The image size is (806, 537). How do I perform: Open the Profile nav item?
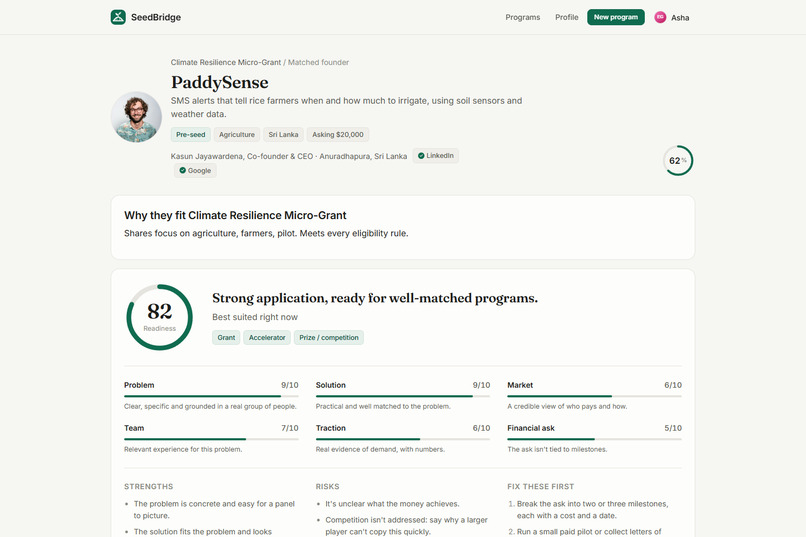[566, 17]
